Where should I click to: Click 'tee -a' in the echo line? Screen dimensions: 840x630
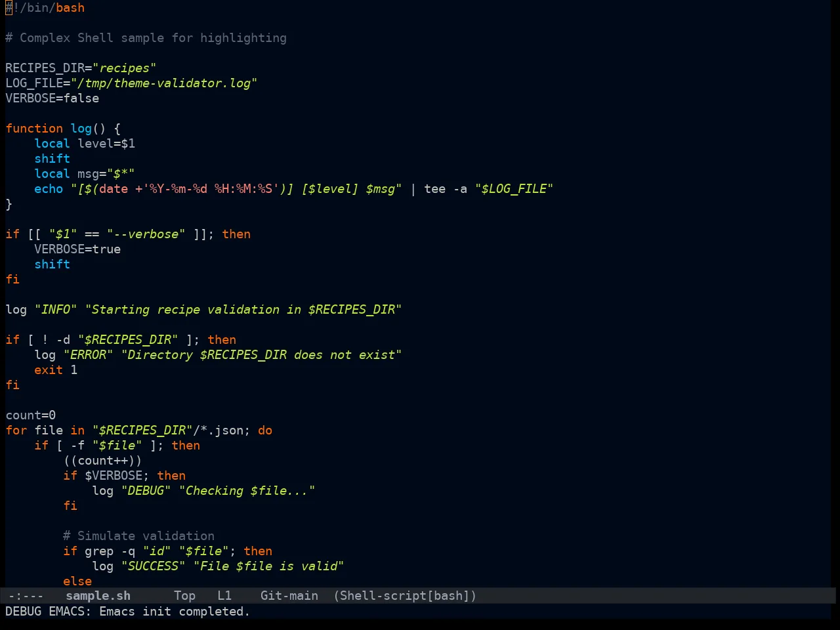[446, 189]
